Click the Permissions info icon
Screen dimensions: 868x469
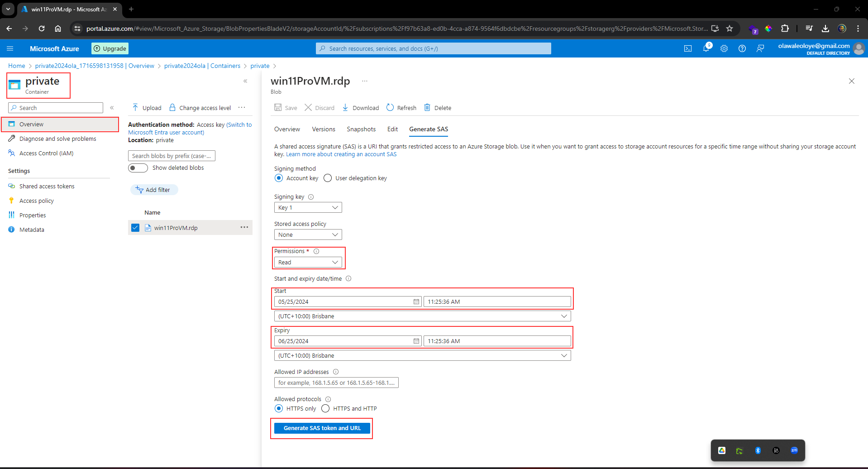(x=316, y=251)
